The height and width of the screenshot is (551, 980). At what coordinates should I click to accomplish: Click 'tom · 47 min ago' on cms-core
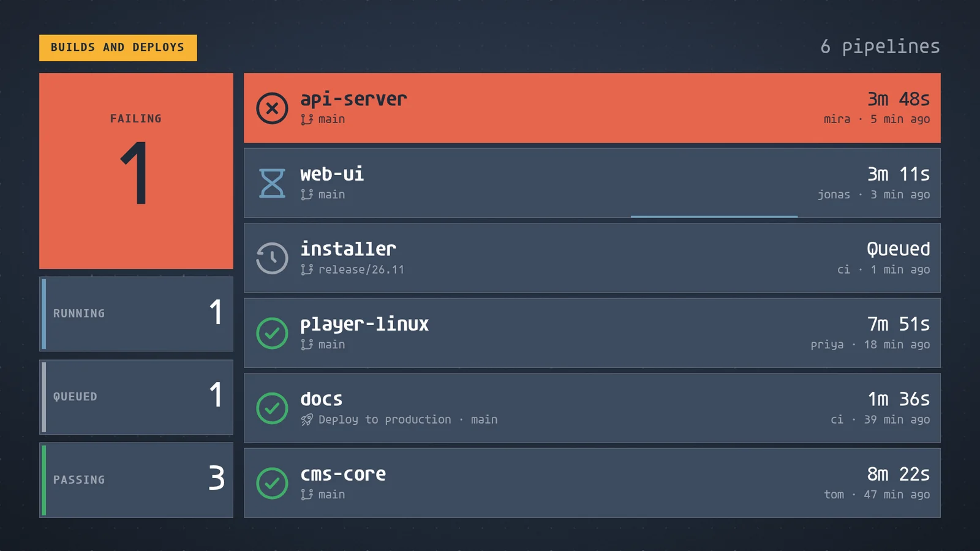[x=877, y=495]
